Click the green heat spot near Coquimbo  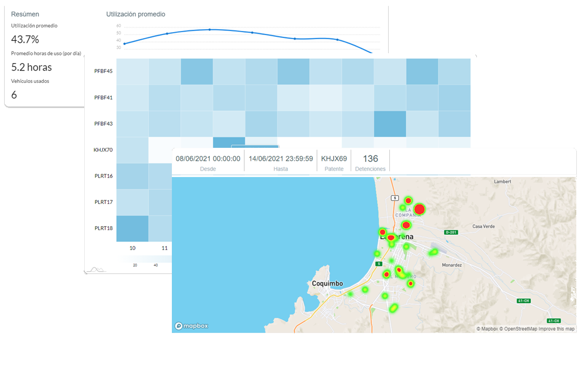pos(365,290)
